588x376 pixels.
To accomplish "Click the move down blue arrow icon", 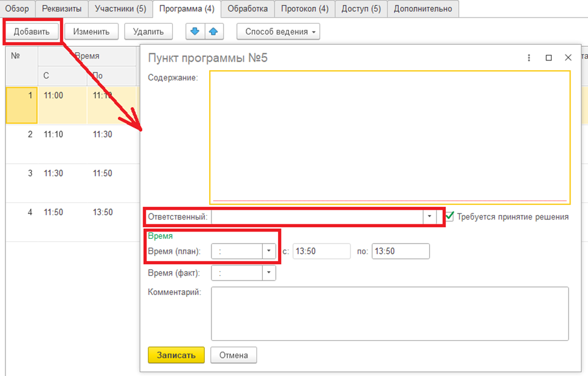I will coord(195,31).
